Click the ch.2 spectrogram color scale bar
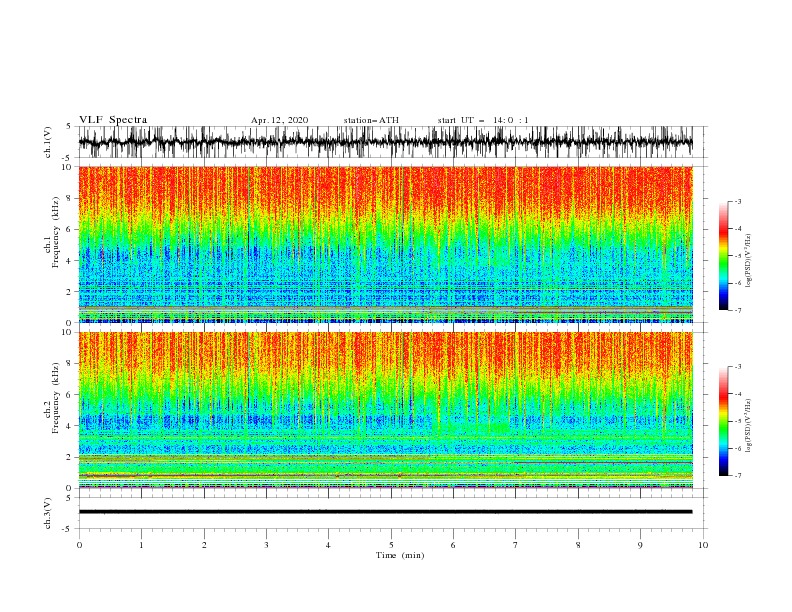Image resolution: width=792 pixels, height=612 pixels. 723,421
